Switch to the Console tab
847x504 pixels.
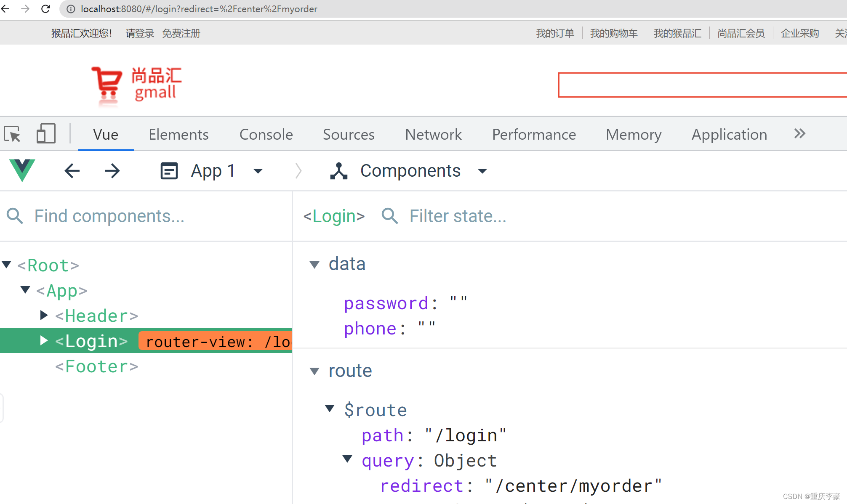tap(266, 134)
